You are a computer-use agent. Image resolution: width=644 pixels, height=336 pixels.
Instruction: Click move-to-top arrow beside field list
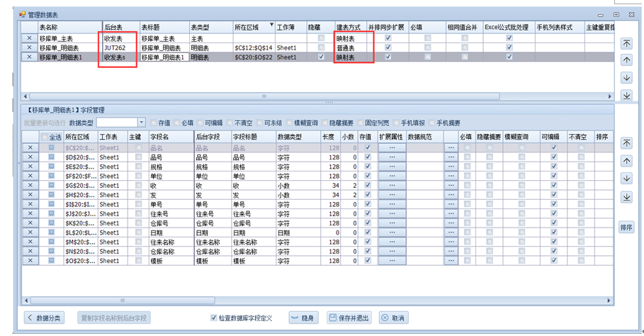point(626,143)
